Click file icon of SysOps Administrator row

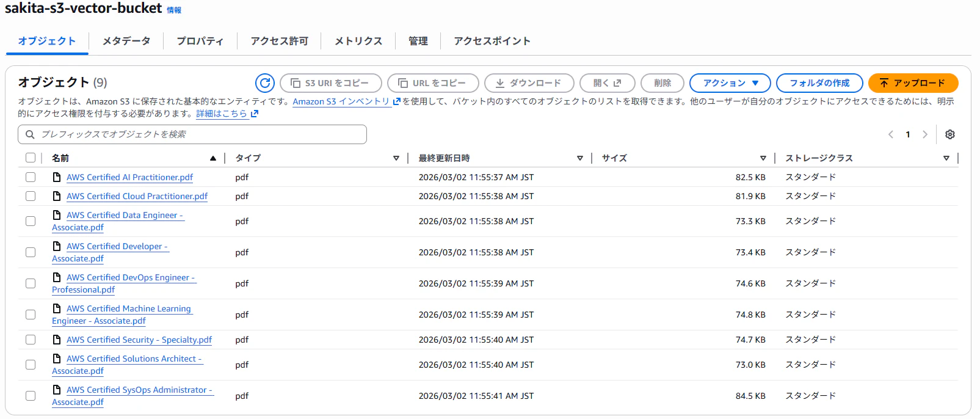(x=57, y=390)
